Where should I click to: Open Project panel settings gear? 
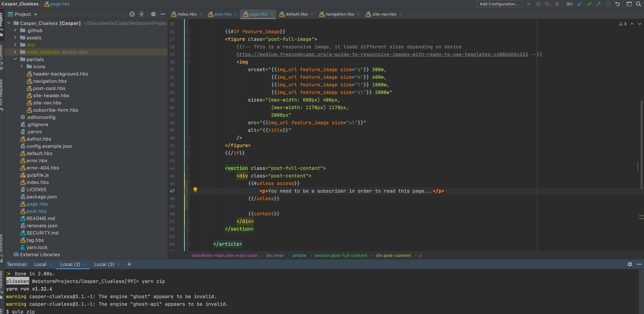coord(153,14)
